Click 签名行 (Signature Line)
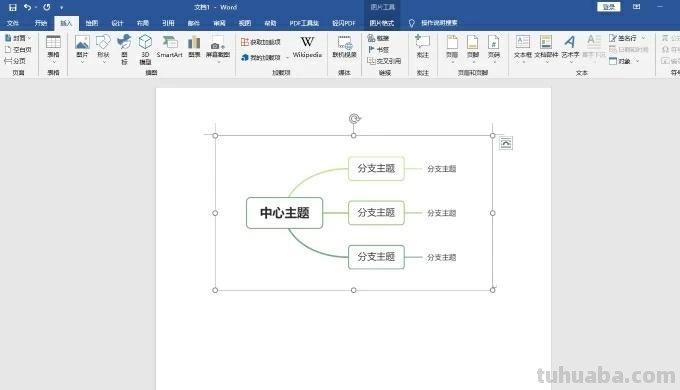Viewport: 680px width, 390px height. [622, 38]
